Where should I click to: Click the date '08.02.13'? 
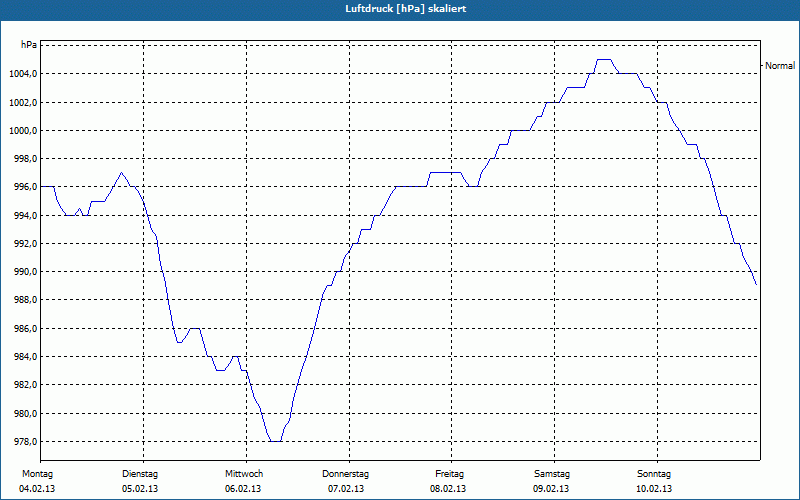[x=448, y=489]
